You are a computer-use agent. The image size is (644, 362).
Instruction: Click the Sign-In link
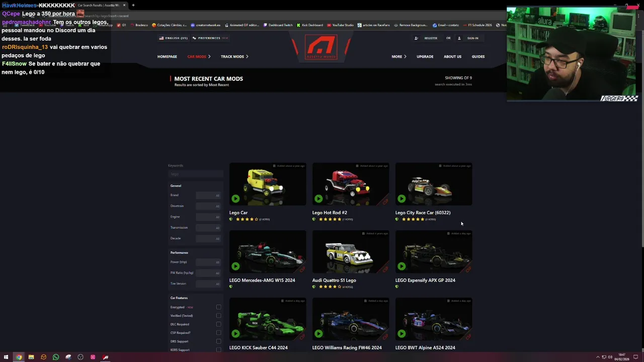(x=472, y=38)
